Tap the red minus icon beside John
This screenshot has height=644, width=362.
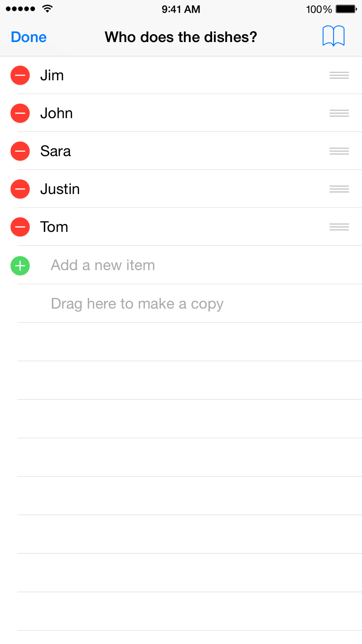[x=20, y=113]
